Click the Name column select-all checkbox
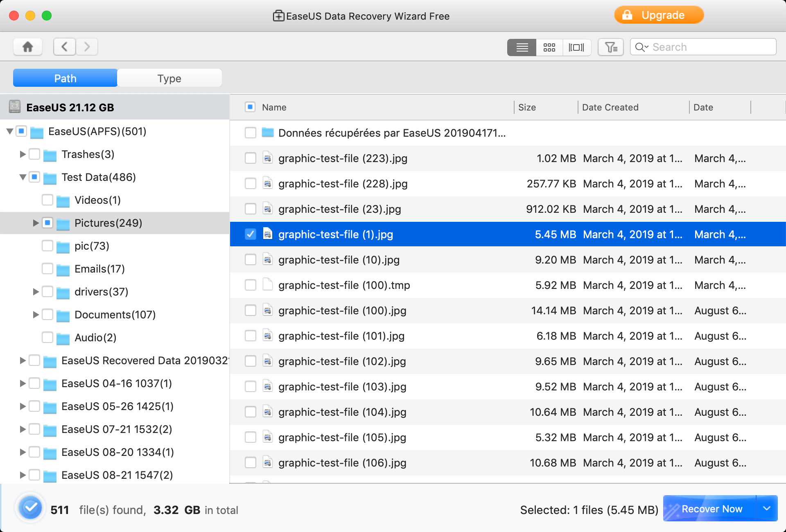The image size is (786, 532). [250, 107]
